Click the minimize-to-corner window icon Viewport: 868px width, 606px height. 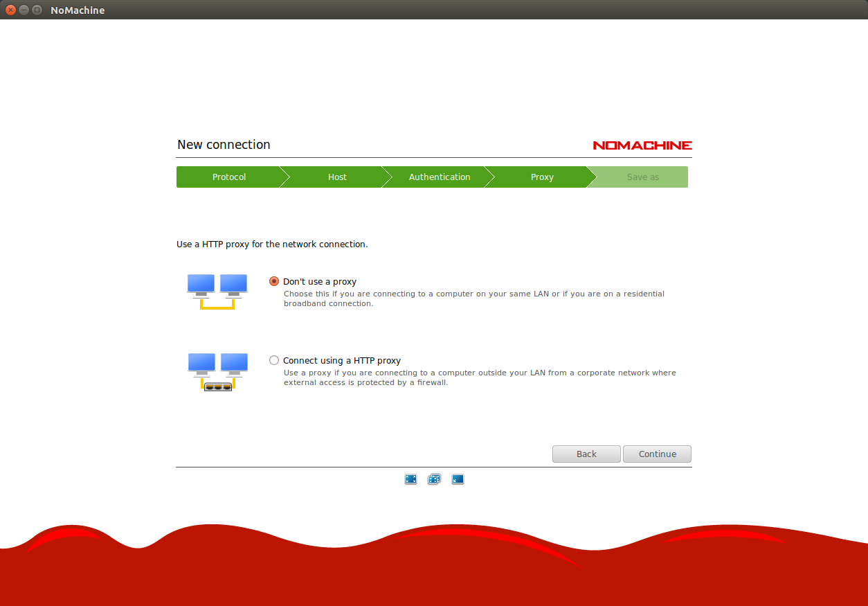458,479
